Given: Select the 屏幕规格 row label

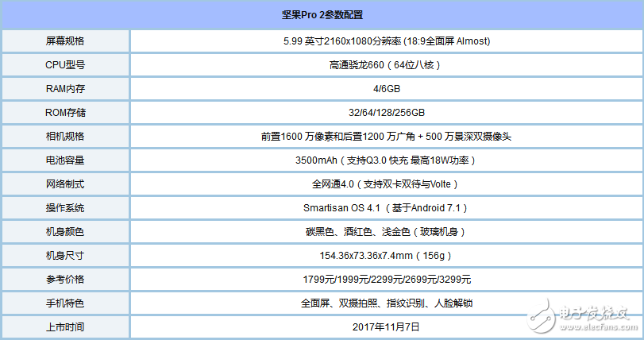Looking at the screenshot, I should click(65, 41).
